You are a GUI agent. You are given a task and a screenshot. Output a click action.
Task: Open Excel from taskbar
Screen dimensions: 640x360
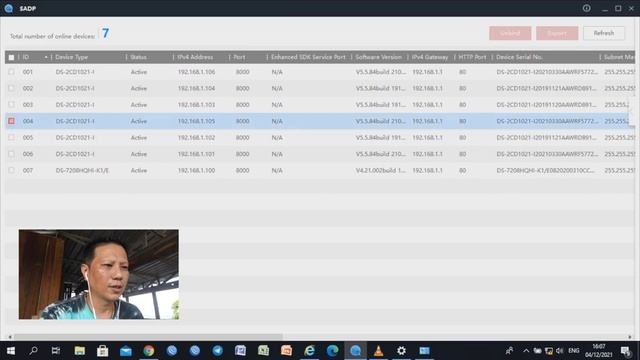click(x=263, y=351)
